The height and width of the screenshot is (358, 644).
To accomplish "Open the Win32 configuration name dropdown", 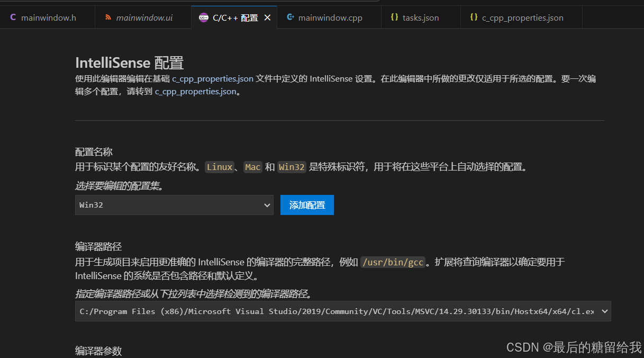I will click(x=174, y=205).
